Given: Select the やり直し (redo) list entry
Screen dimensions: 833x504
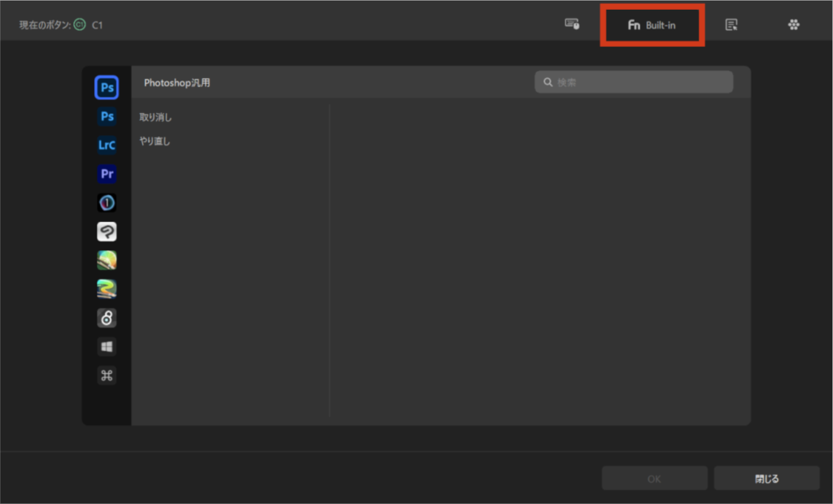Looking at the screenshot, I should tap(155, 141).
